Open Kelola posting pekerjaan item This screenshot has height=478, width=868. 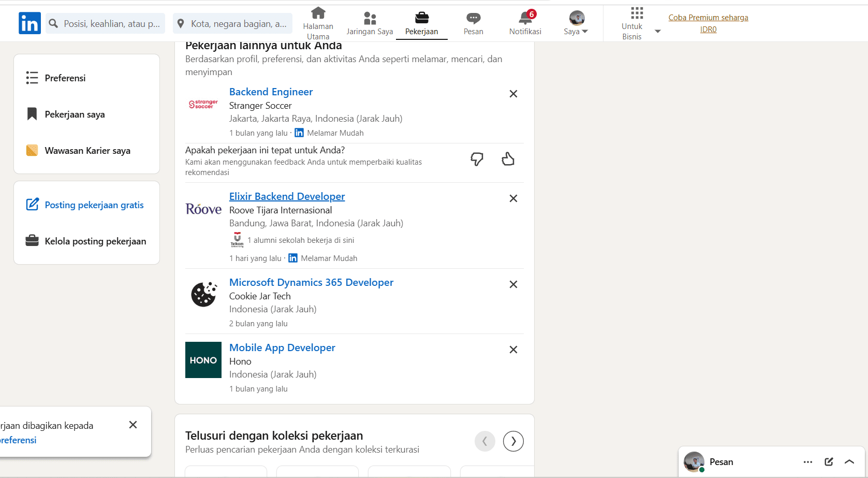pyautogui.click(x=86, y=241)
